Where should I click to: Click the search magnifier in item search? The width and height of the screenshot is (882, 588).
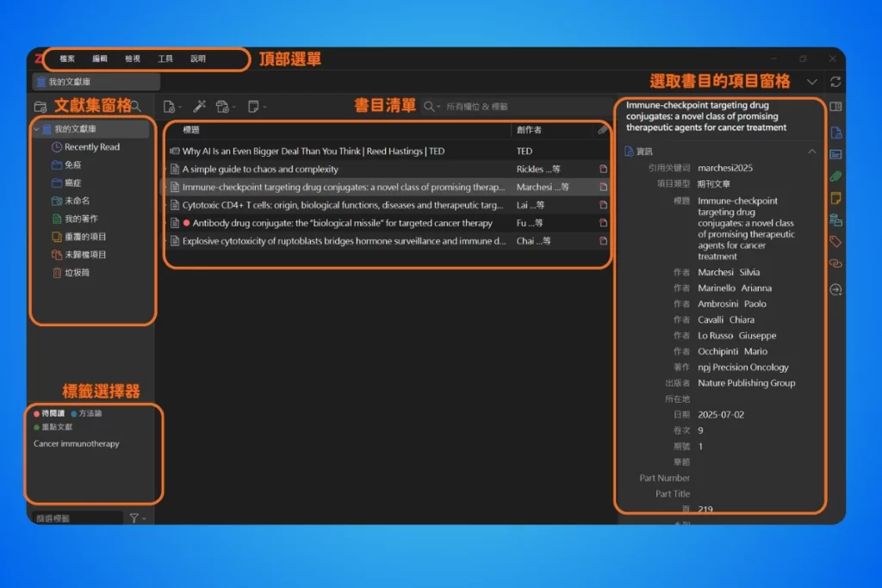(429, 106)
